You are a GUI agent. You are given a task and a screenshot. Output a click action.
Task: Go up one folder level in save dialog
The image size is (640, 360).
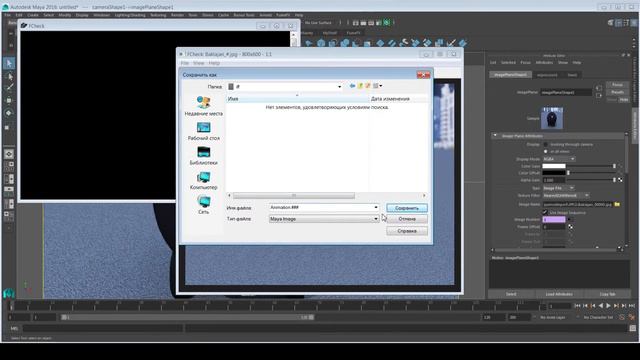coord(360,86)
